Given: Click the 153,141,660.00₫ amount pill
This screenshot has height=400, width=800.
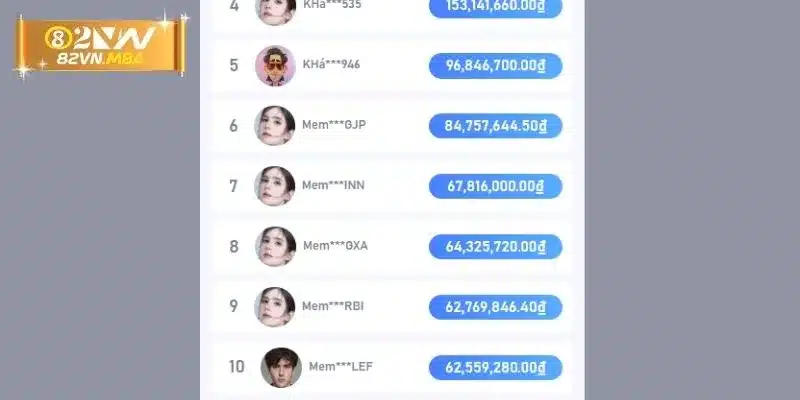Looking at the screenshot, I should 495,7.
